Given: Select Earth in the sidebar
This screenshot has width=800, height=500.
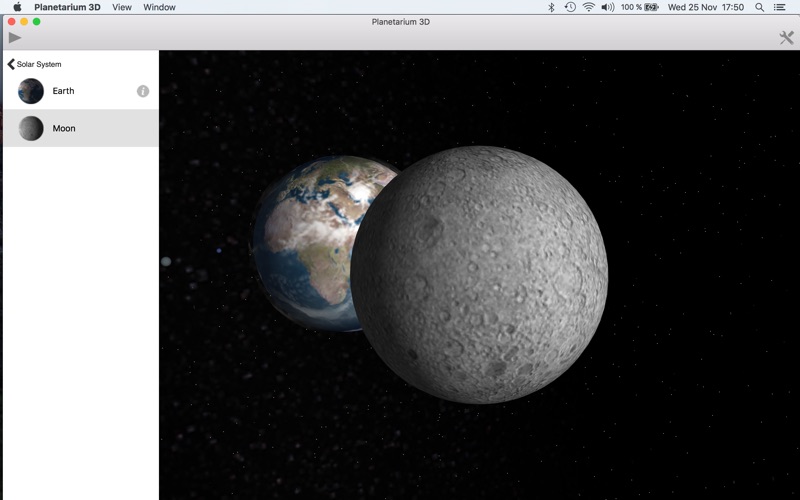Looking at the screenshot, I should [81, 91].
